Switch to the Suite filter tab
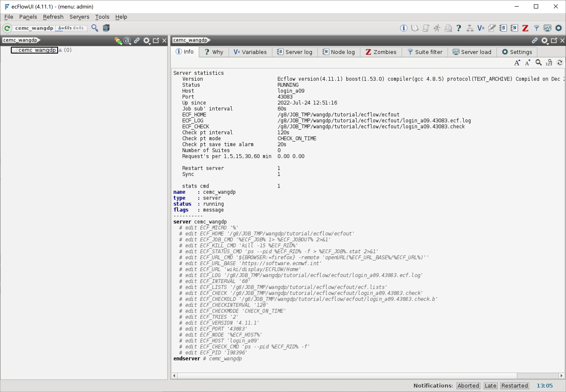 [x=425, y=52]
